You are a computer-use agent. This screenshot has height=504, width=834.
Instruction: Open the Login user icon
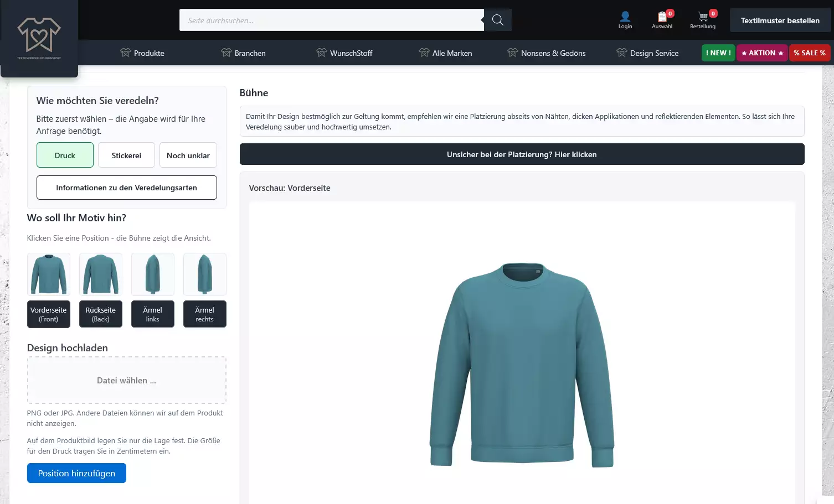(625, 20)
